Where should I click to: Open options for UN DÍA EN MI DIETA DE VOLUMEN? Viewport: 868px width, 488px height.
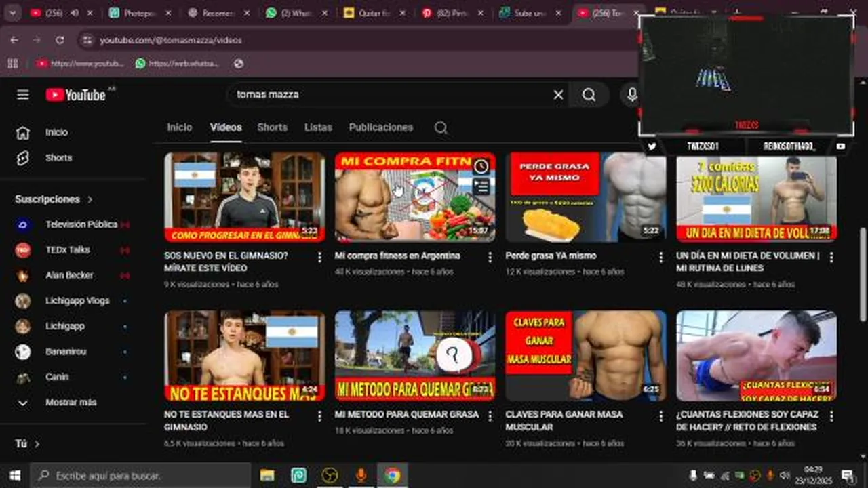pyautogui.click(x=831, y=257)
